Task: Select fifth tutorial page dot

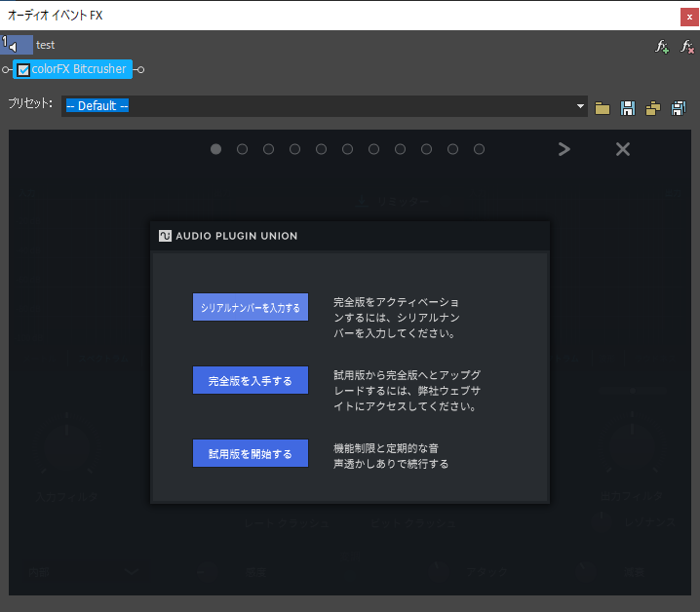Action: (321, 149)
